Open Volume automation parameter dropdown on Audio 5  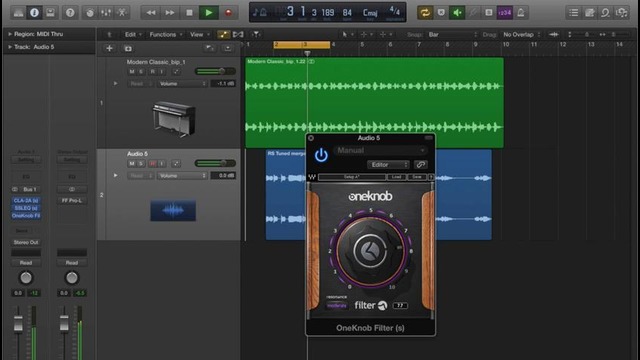[182, 176]
